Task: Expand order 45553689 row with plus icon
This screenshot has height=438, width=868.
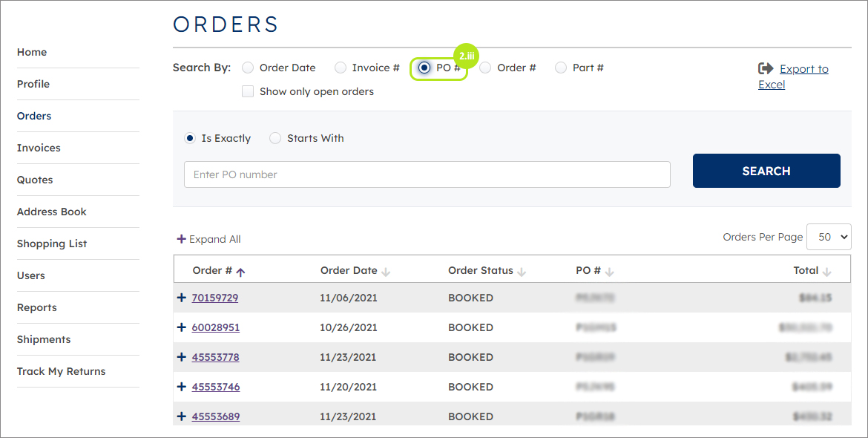Action: click(x=181, y=416)
